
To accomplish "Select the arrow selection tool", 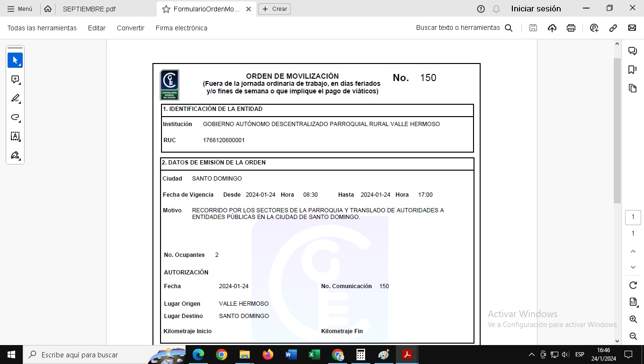I will point(15,60).
